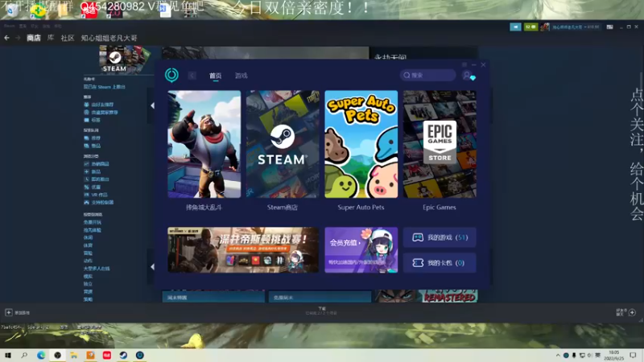Image resolution: width=644 pixels, height=362 pixels.
Task: Open the Windows notification center
Action: pyautogui.click(x=633, y=356)
